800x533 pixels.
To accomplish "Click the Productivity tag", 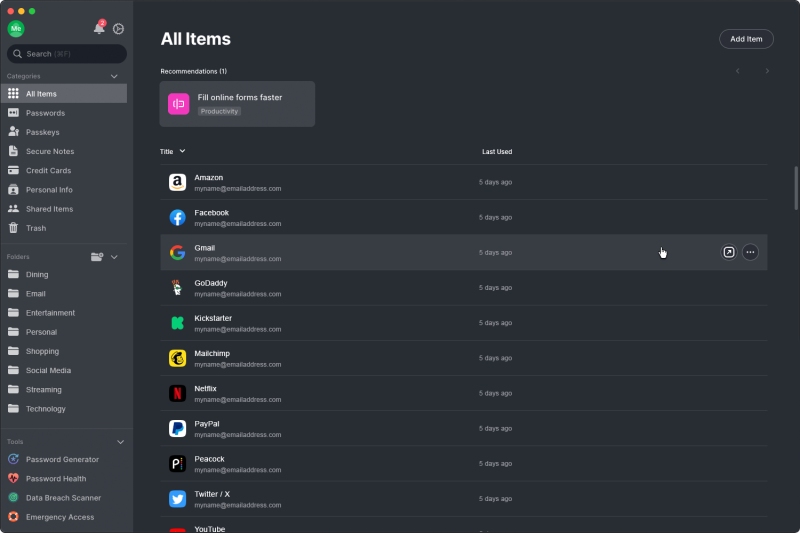I will 219,111.
